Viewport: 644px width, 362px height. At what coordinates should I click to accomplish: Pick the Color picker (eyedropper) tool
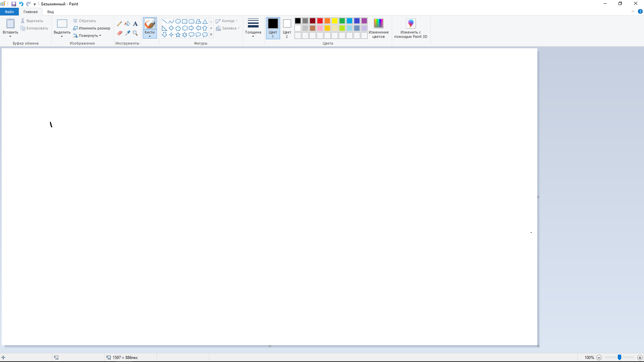pyautogui.click(x=127, y=33)
